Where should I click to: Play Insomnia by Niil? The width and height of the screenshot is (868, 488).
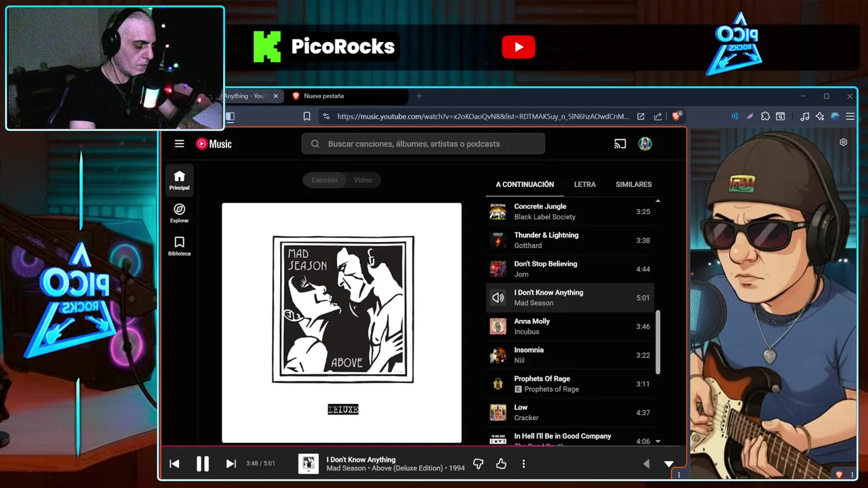(x=570, y=355)
